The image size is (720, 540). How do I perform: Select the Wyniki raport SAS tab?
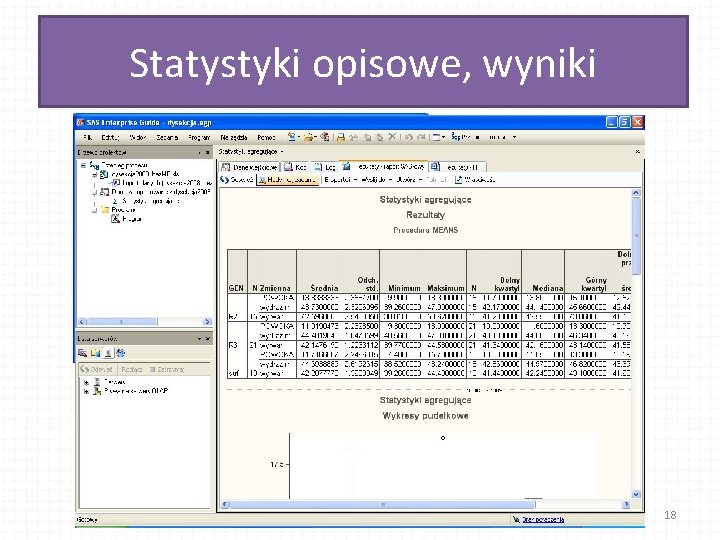(384, 166)
